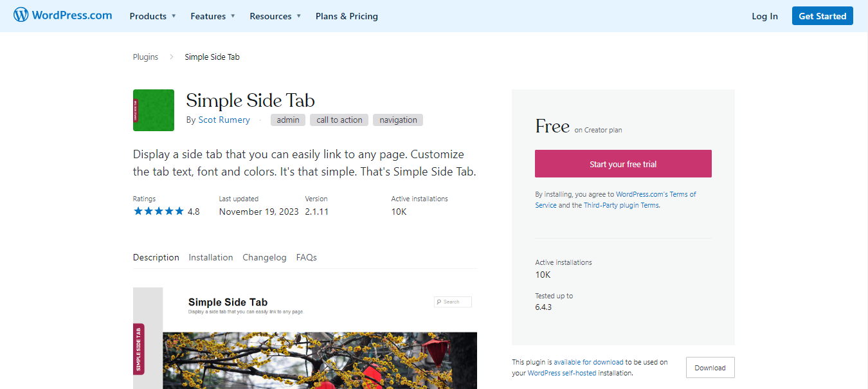
Task: Click the Search field in the plugin screenshot
Action: coord(453,302)
